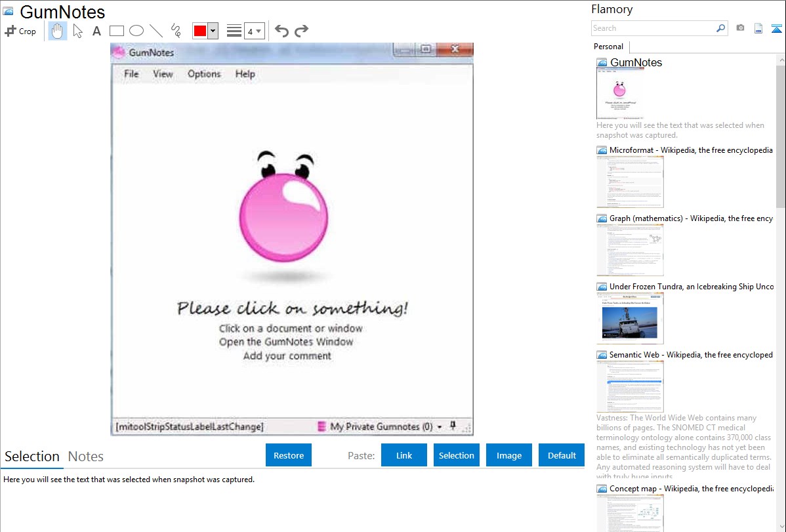Click the Vastness description text under Semantic Web
786x532 pixels.
point(684,447)
